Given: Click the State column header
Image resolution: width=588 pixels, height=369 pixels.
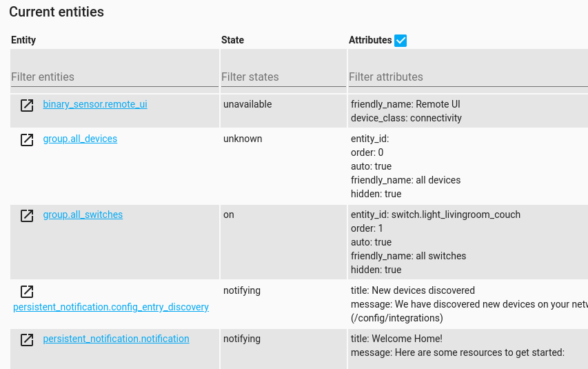Looking at the screenshot, I should click(x=232, y=40).
